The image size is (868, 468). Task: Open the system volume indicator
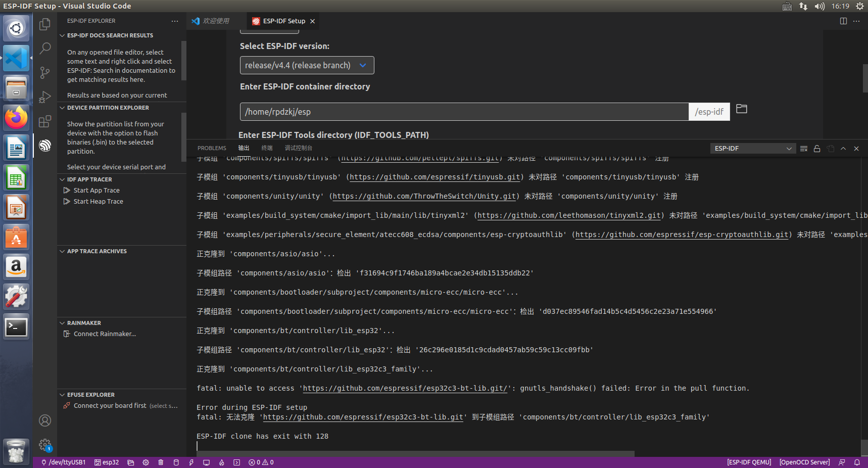point(819,6)
